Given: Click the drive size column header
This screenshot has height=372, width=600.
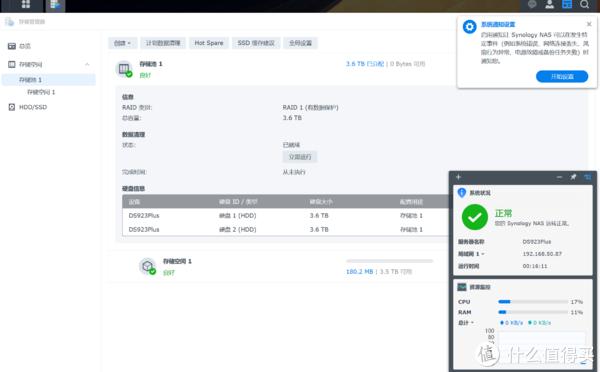Looking at the screenshot, I should tap(321, 202).
